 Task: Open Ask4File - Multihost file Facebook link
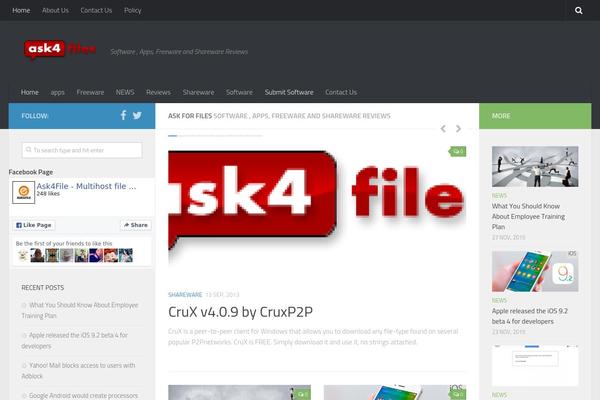tap(86, 186)
